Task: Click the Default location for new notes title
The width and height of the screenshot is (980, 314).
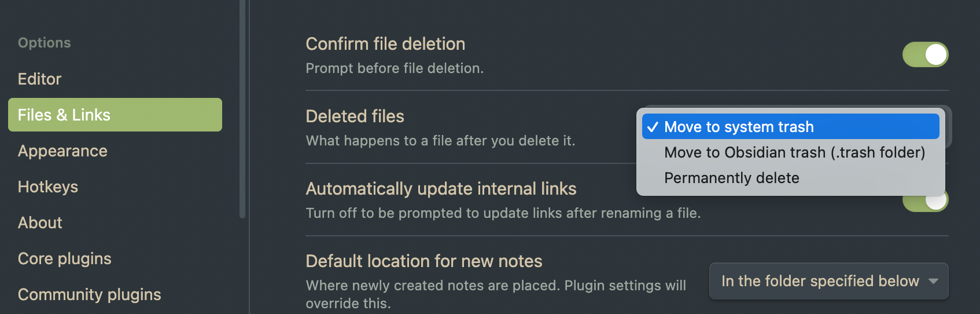Action: tap(424, 261)
